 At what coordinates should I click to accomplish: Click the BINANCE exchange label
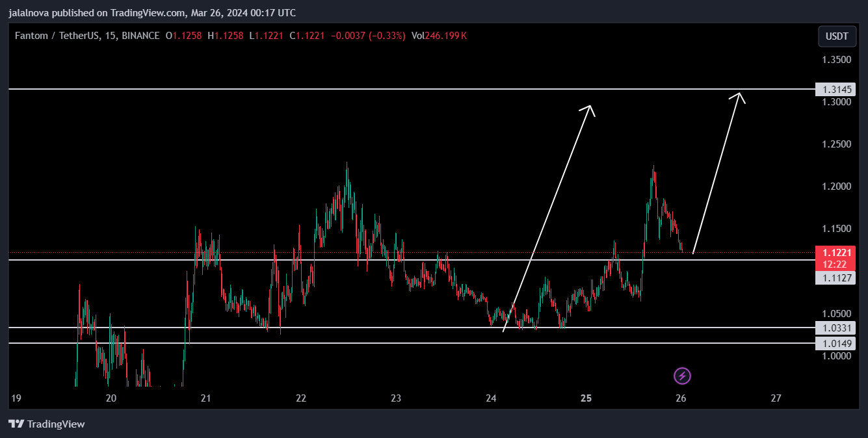140,36
